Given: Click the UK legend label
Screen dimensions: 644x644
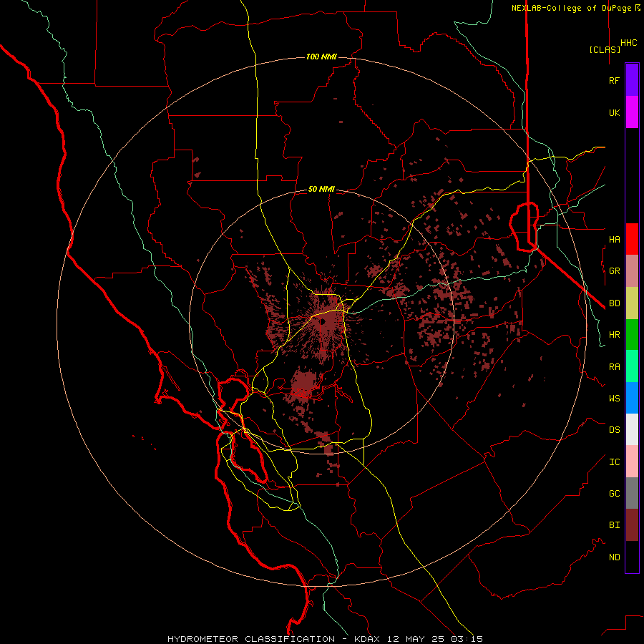Looking at the screenshot, I should click(614, 112).
